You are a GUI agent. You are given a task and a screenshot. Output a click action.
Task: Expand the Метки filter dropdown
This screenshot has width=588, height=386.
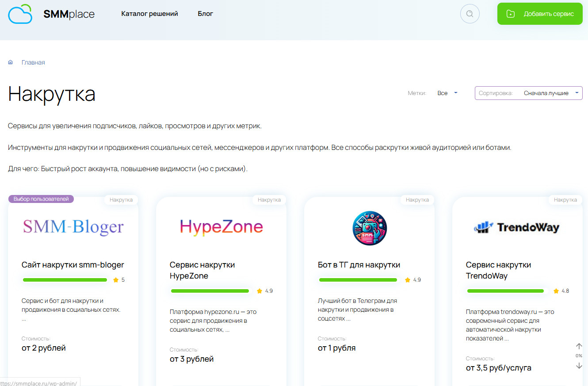click(447, 93)
